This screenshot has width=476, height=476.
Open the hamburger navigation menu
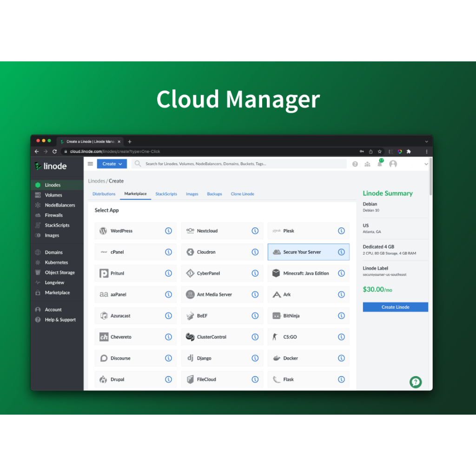90,164
